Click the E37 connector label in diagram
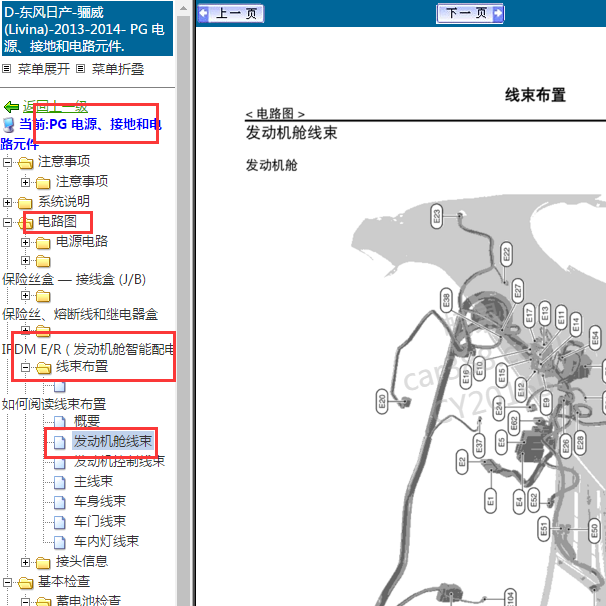Viewport: 606px width, 606px height. 479,446
